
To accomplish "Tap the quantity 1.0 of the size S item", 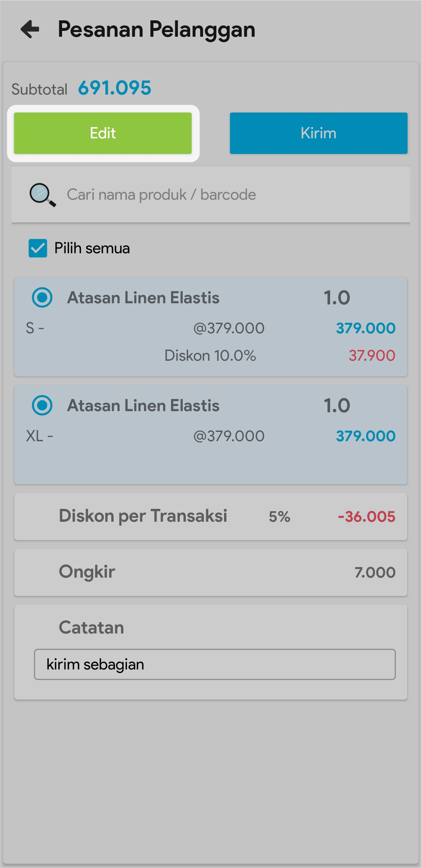I will point(337,298).
